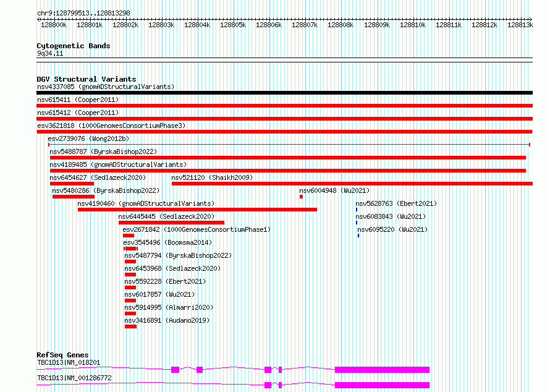Click first exon block of TBC1D13 NM_018201
The width and height of the screenshot is (550, 392).
coord(176,370)
